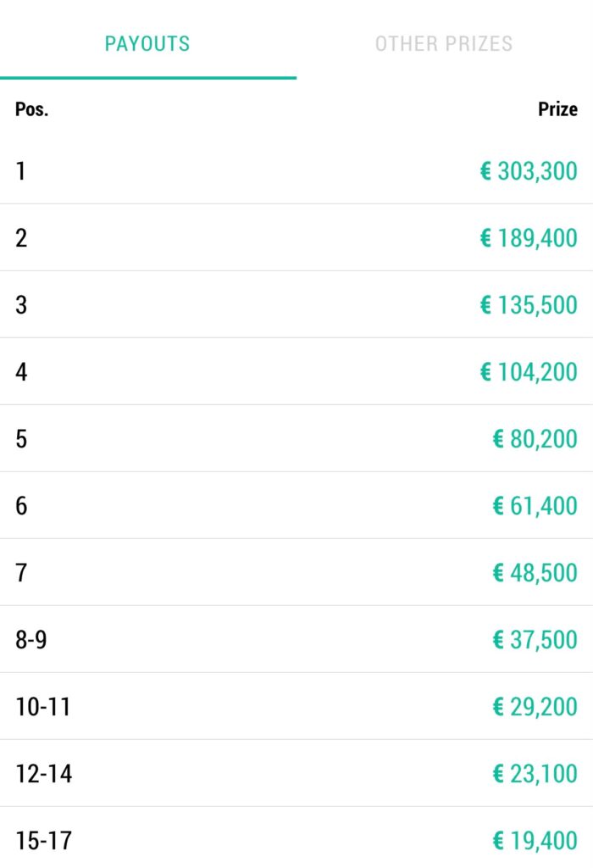
Task: Tap the € 104,200 prize amount
Action: pos(529,371)
